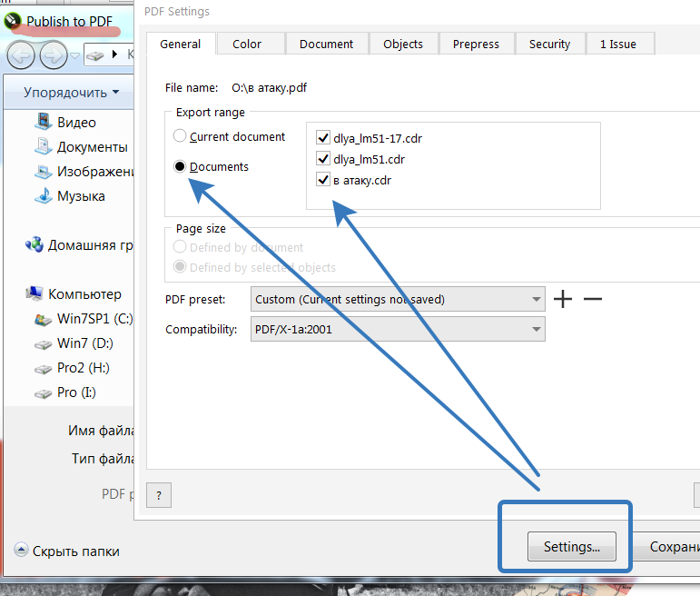The width and height of the screenshot is (700, 596).
Task: Open drive Pro (I:)
Action: 65,392
